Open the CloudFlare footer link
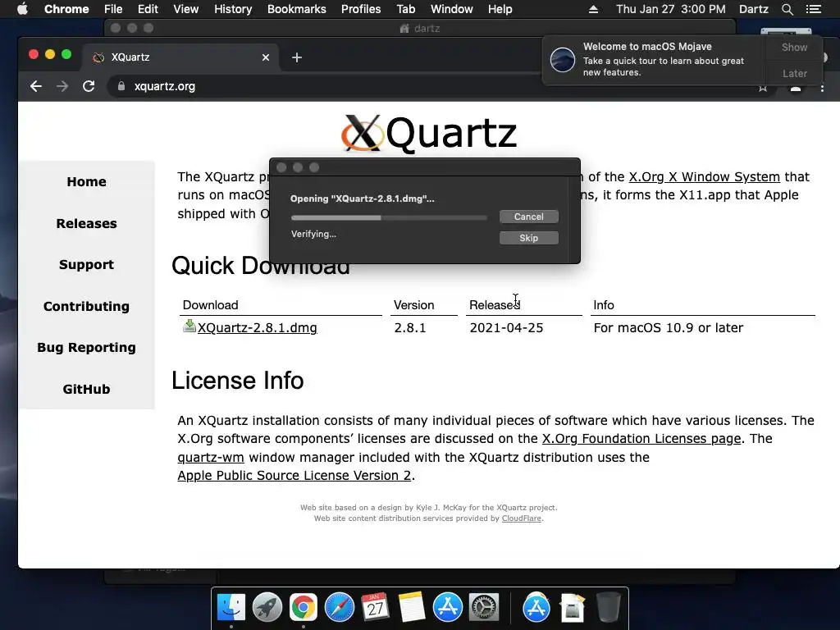The height and width of the screenshot is (630, 840). (x=521, y=518)
